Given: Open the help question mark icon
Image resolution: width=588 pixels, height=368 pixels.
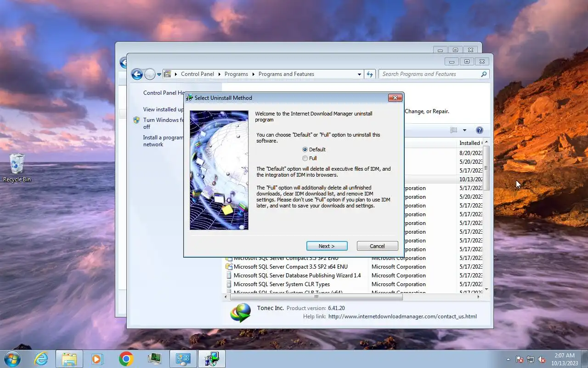Looking at the screenshot, I should coord(480,130).
